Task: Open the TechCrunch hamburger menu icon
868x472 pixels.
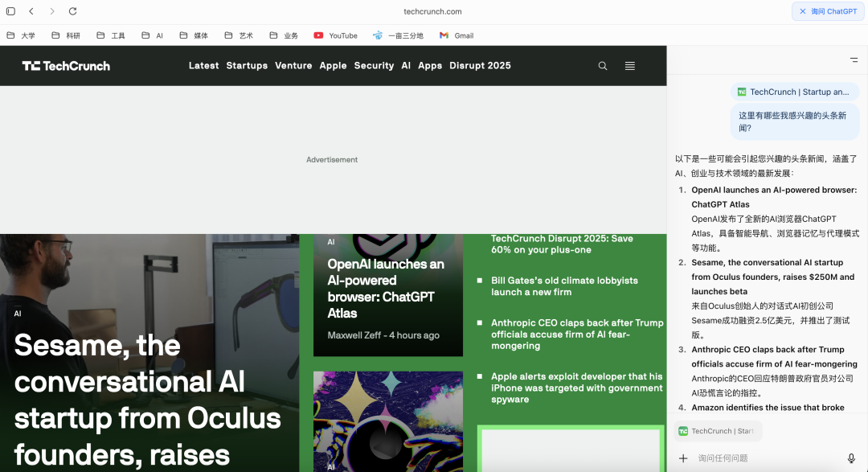Action: tap(630, 66)
